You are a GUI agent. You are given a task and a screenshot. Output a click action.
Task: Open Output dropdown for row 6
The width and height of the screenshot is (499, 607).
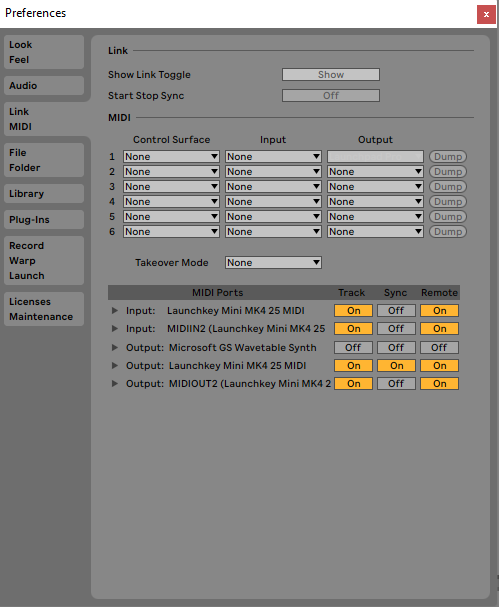pyautogui.click(x=375, y=231)
